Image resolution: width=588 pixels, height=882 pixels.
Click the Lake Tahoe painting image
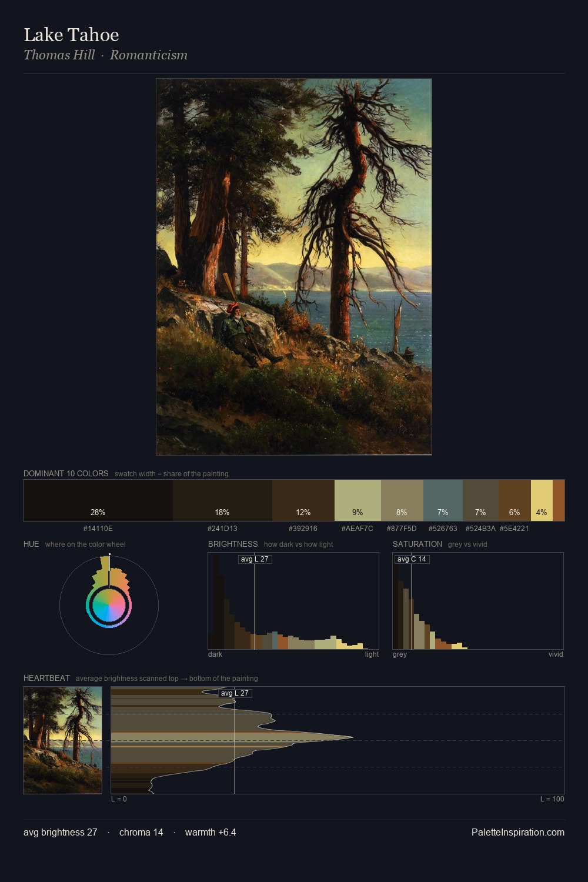click(294, 267)
